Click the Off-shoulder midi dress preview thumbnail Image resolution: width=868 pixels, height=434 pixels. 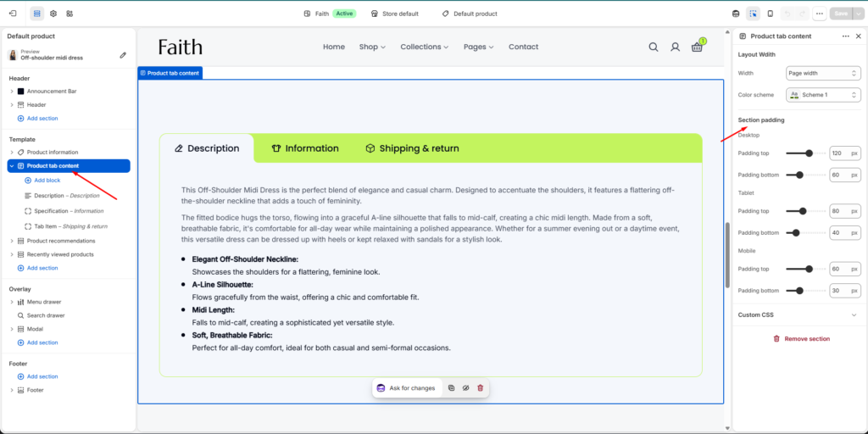[12, 55]
